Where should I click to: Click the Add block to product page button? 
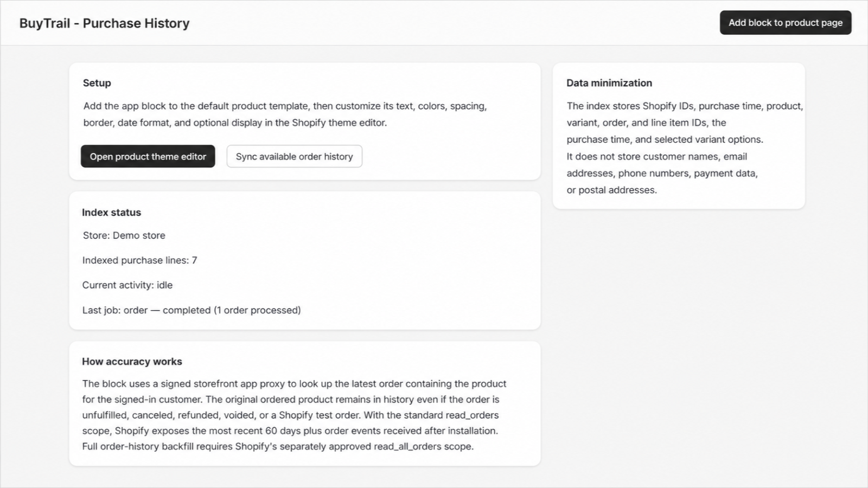click(786, 23)
